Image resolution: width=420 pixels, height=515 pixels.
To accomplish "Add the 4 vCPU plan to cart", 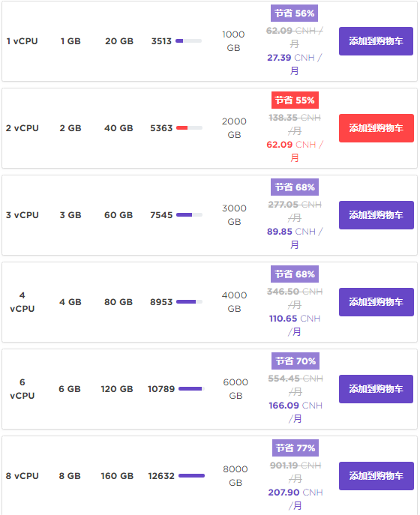I will coord(376,302).
